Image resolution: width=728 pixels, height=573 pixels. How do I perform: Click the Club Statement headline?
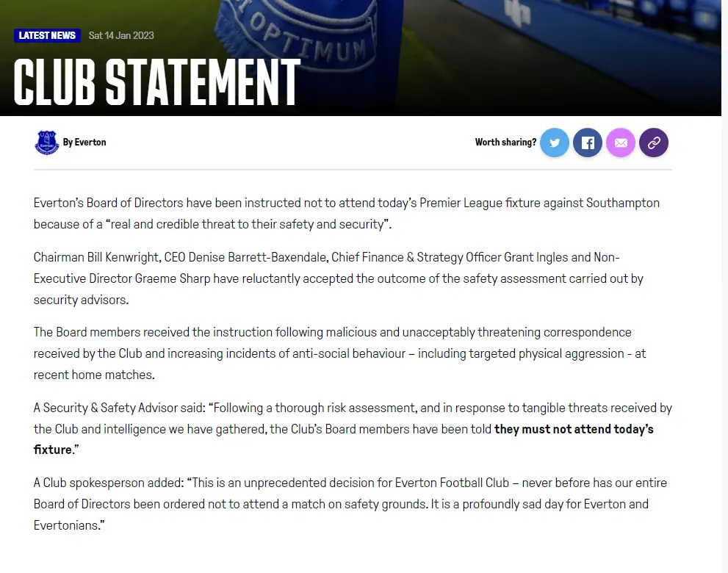(157, 82)
